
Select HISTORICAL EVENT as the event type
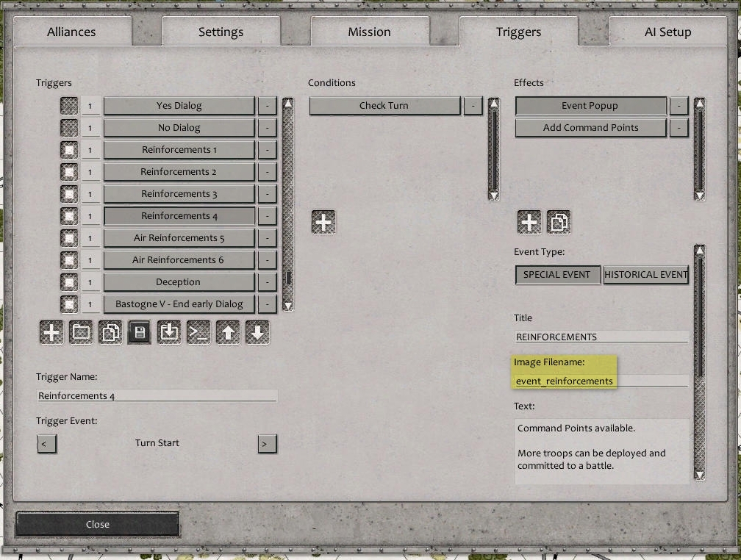tap(646, 275)
